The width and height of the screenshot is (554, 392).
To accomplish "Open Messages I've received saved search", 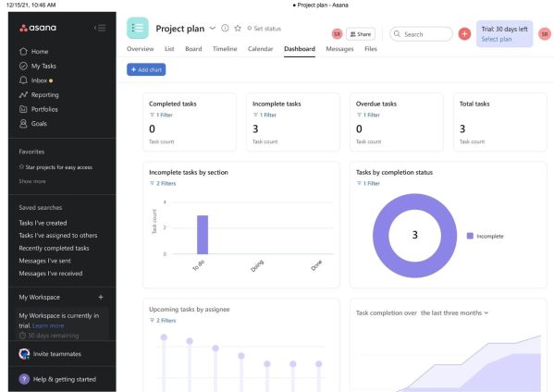I will point(51,274).
